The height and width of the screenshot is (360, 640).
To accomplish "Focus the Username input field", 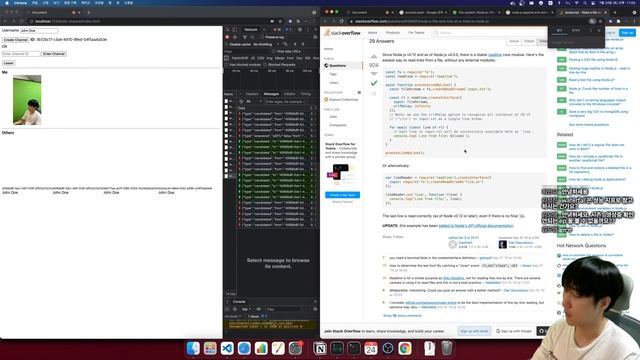I will tap(39, 31).
